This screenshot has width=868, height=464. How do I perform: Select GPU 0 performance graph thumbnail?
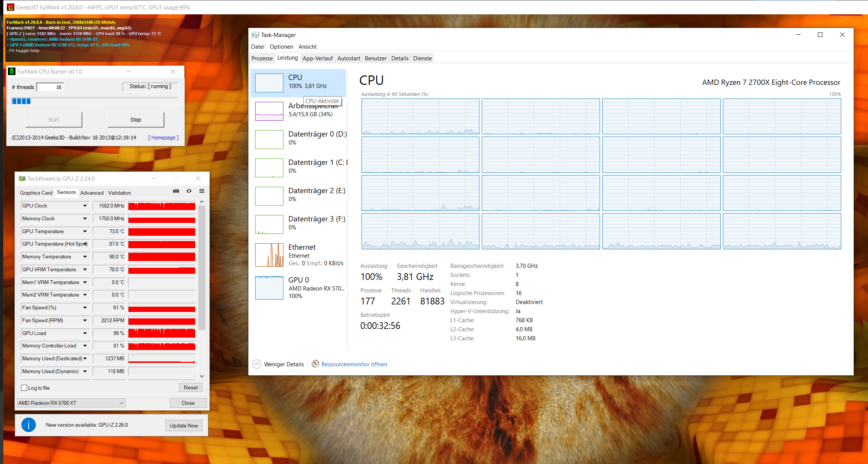269,288
